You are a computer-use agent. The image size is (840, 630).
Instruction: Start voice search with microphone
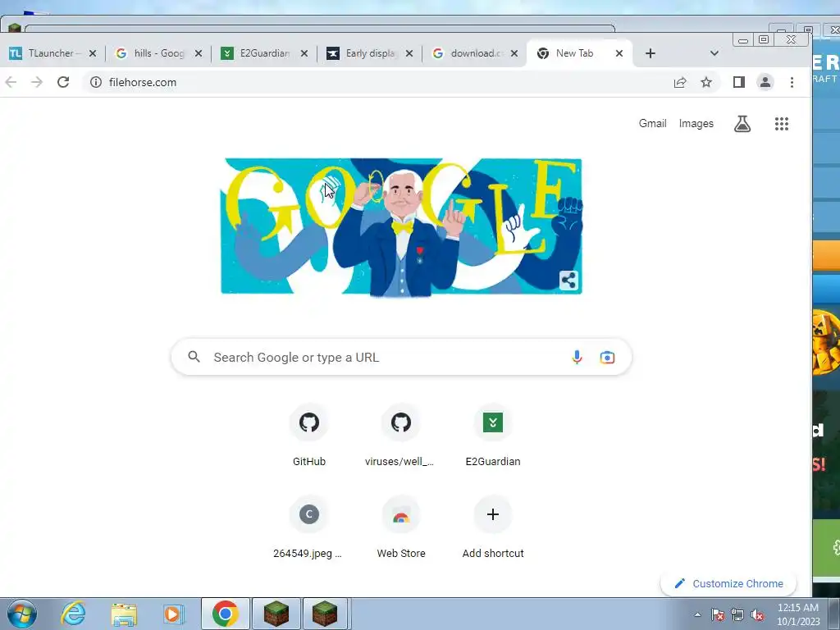tap(577, 357)
